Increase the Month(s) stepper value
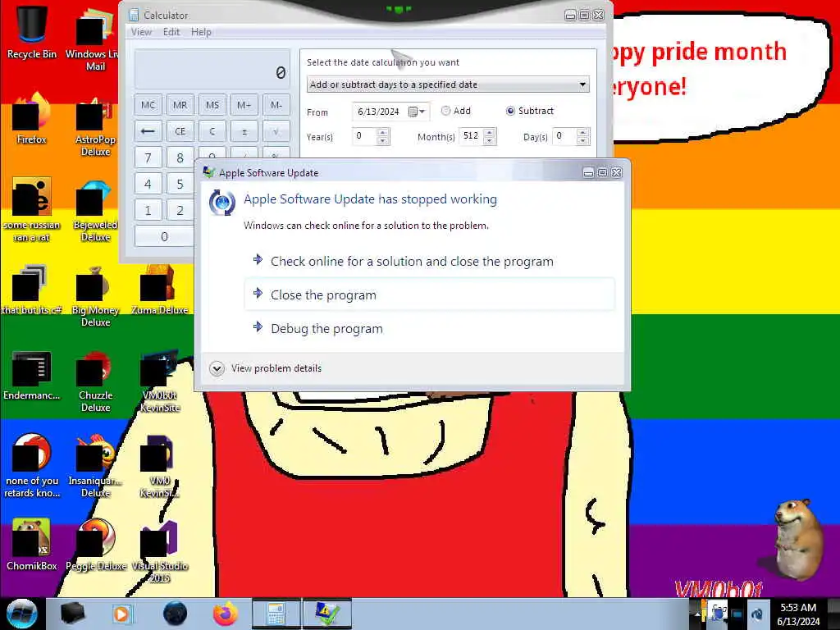The image size is (840, 630). pyautogui.click(x=489, y=132)
